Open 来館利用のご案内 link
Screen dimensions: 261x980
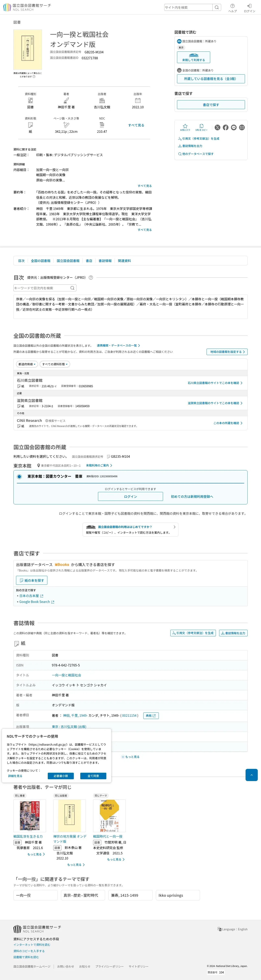coord(99,465)
